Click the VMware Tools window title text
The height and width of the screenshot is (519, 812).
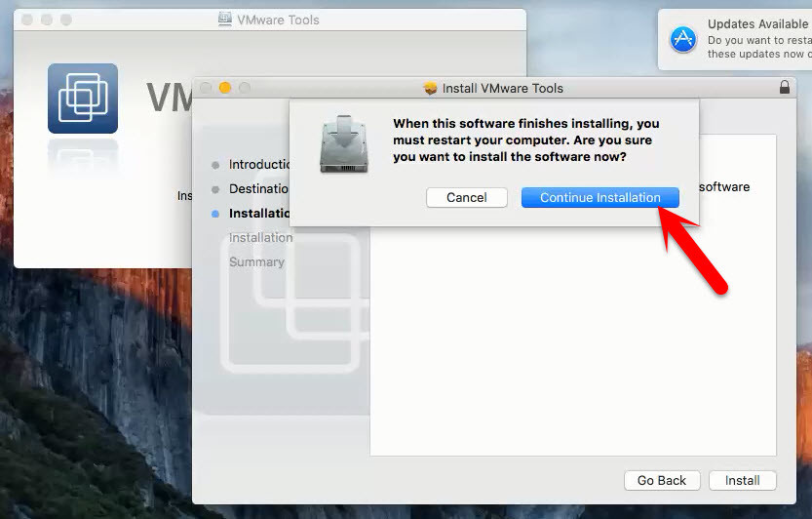coord(278,20)
